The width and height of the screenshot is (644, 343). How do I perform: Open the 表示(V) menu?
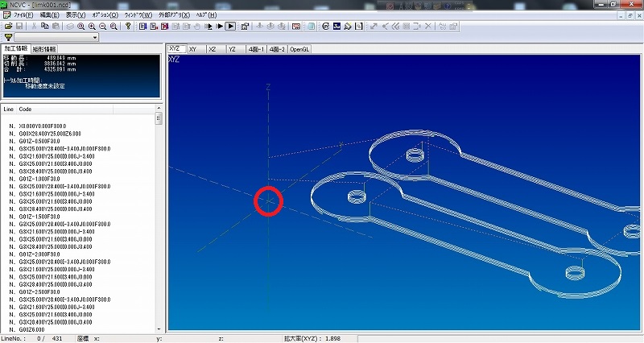pos(76,14)
